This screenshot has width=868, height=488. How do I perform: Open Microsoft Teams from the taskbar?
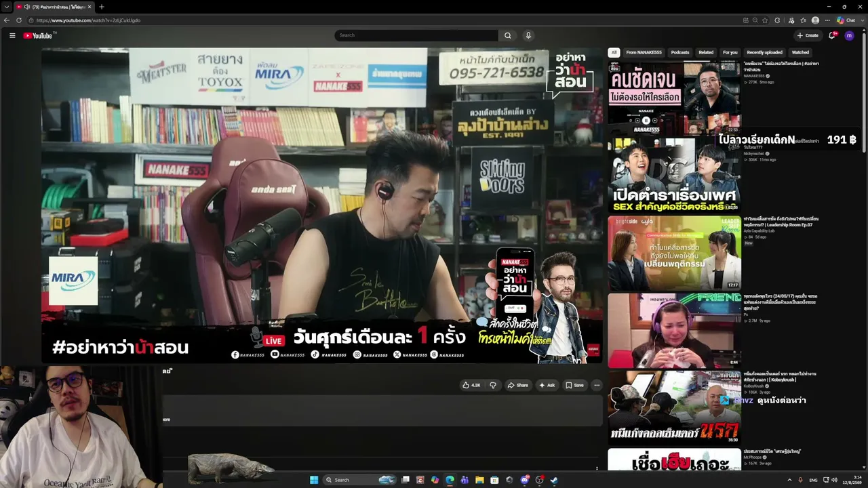tap(465, 480)
